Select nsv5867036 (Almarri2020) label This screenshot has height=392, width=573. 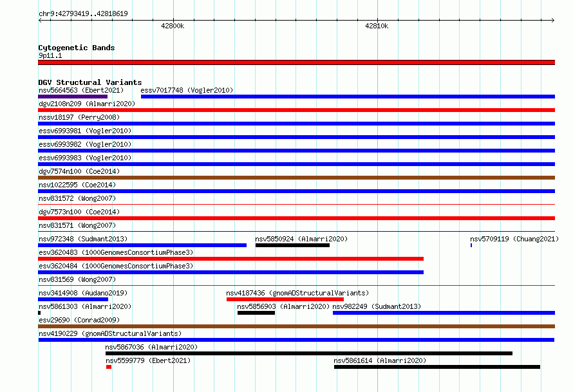[151, 347]
